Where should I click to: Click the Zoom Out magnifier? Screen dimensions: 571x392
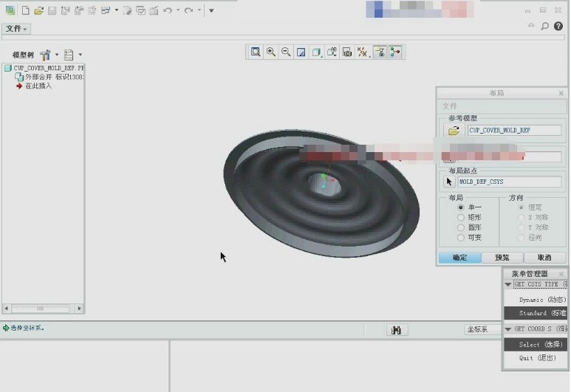tap(286, 52)
